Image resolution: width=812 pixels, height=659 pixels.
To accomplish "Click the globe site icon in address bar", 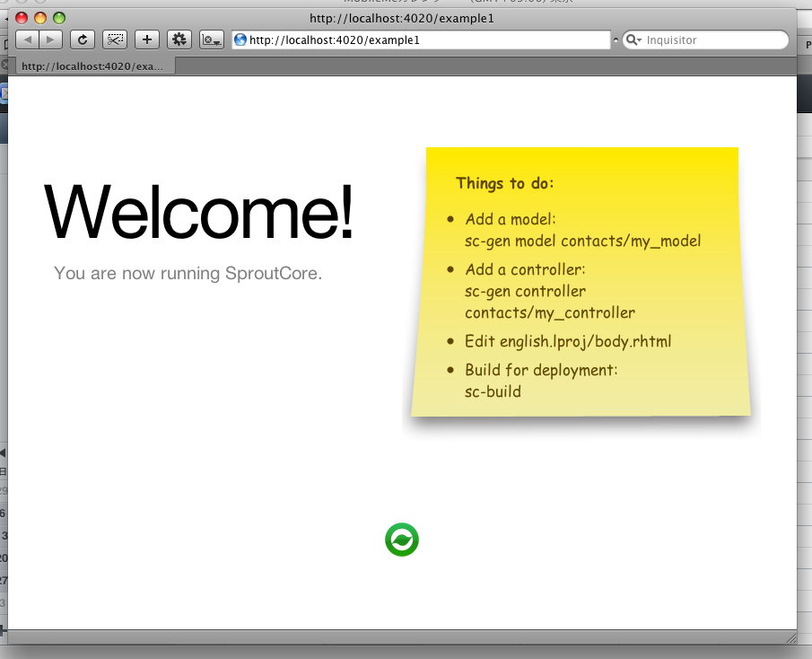I will (240, 40).
